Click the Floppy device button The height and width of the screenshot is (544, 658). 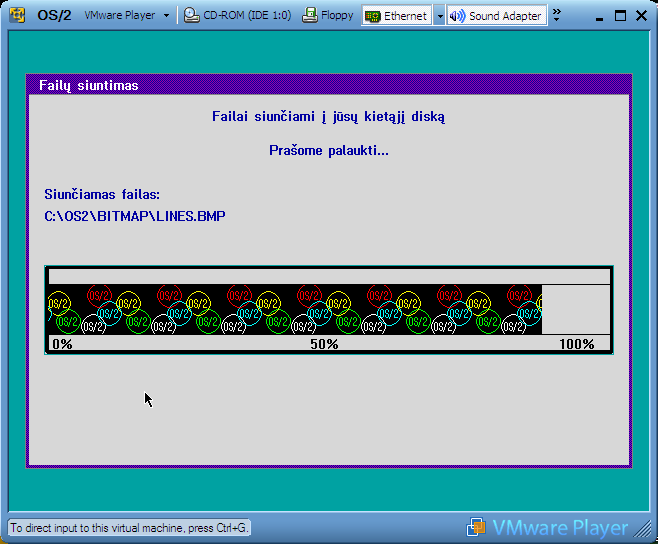coord(328,16)
